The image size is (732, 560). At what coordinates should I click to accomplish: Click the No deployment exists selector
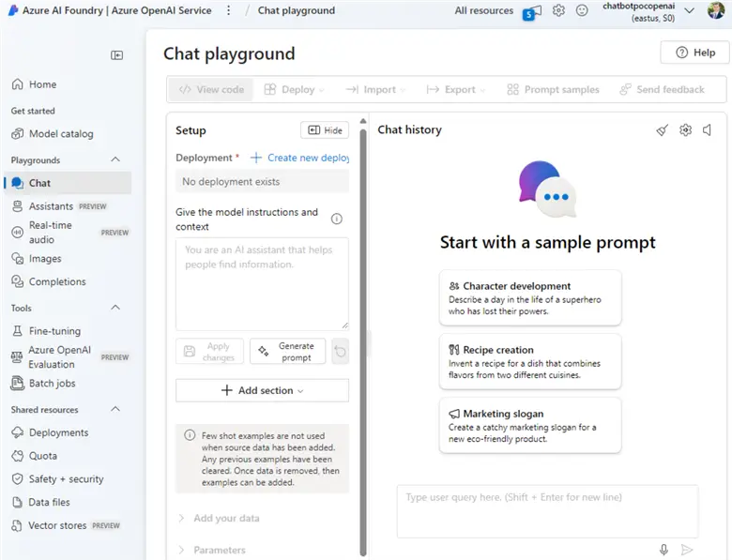pyautogui.click(x=262, y=182)
